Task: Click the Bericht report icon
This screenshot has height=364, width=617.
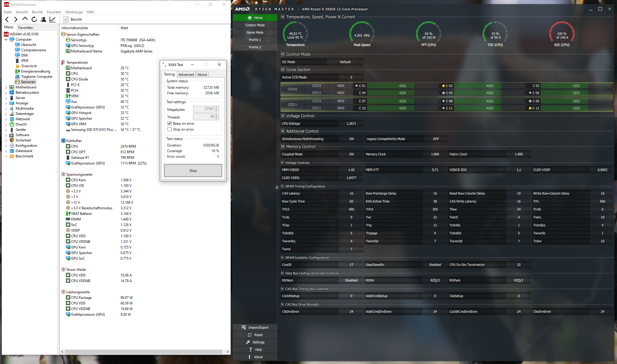Action: coord(66,19)
